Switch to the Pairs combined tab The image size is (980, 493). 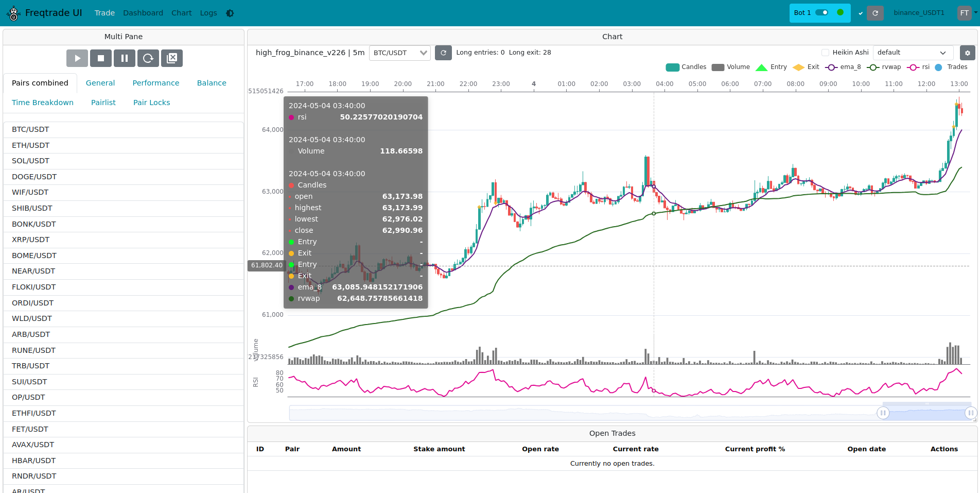click(x=40, y=82)
